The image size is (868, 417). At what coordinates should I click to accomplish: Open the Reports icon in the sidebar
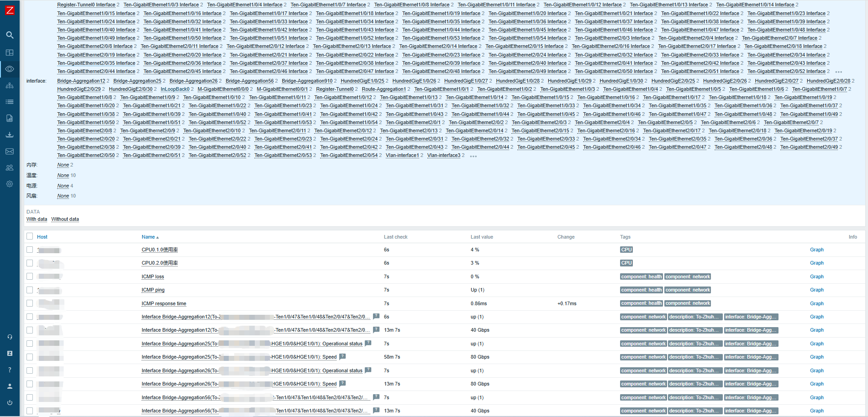click(10, 119)
